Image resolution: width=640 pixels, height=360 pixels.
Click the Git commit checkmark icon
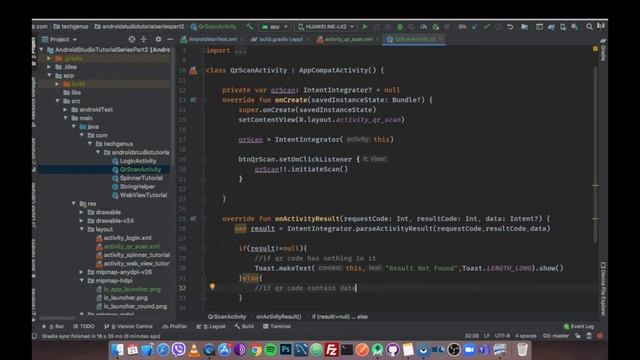[487, 27]
